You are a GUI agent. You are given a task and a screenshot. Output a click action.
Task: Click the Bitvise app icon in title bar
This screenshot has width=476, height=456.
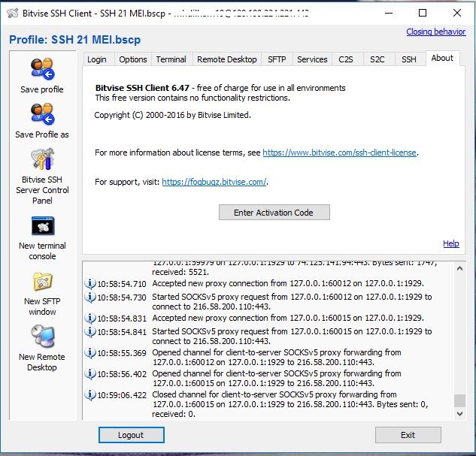(13, 13)
